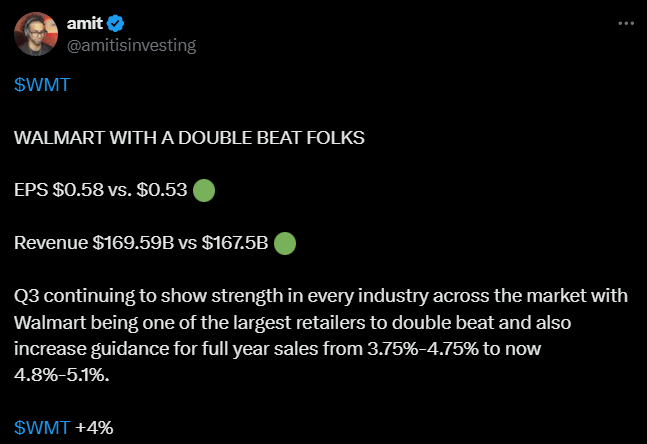Click the word EPS in the tweet
Viewport: 647px width, 444px height.
click(x=31, y=190)
